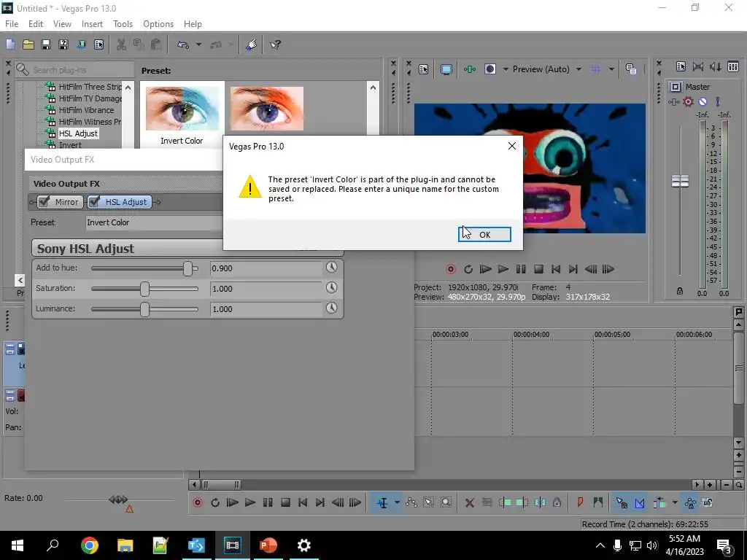This screenshot has width=747, height=560.
Task: Close the Vegas Pro 13.0 warning dialog
Action: [512, 146]
